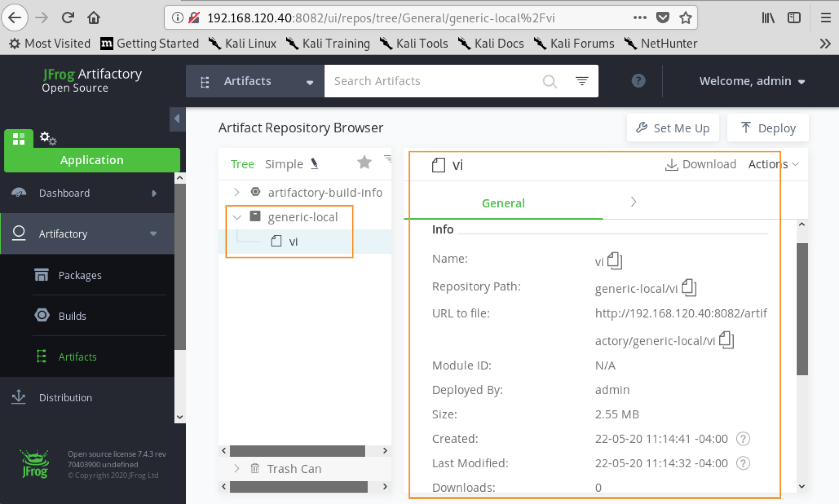Bookmark this page with the star icon
The image size is (839, 504).
click(x=685, y=18)
